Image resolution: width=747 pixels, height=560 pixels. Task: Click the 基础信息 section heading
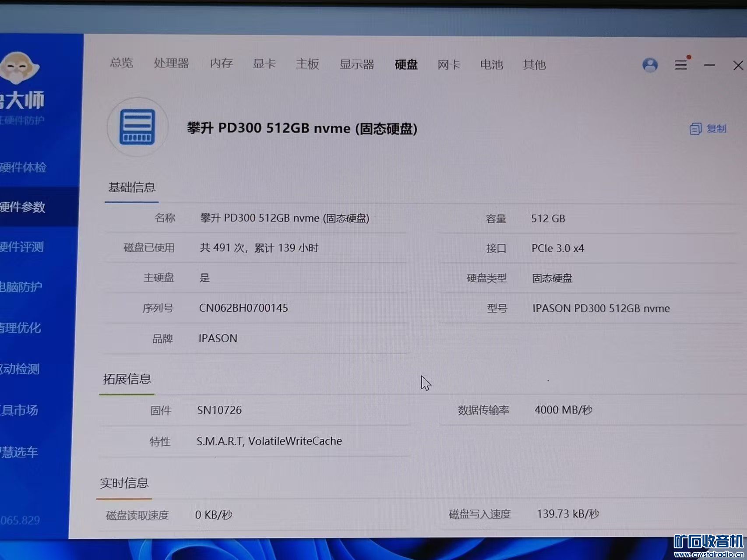(x=132, y=187)
